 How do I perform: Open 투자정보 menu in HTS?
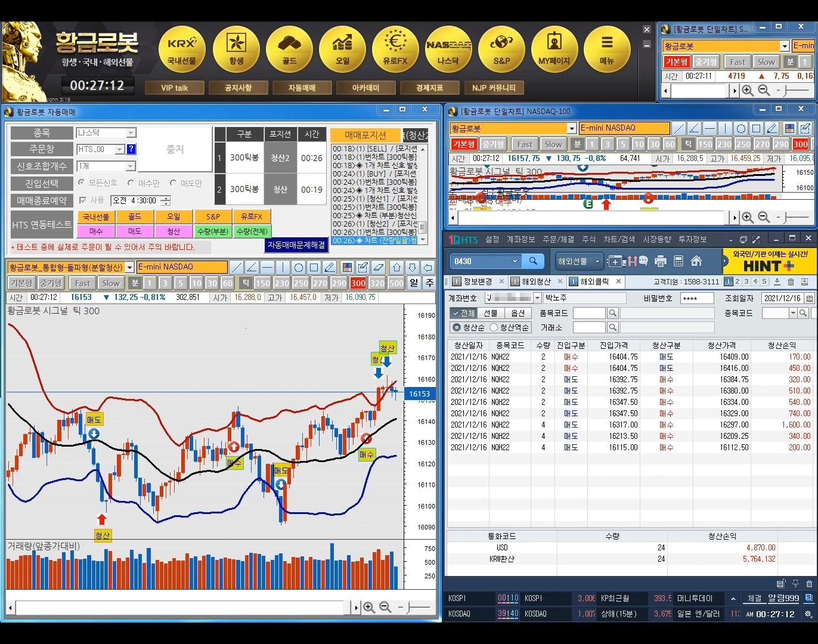(693, 239)
